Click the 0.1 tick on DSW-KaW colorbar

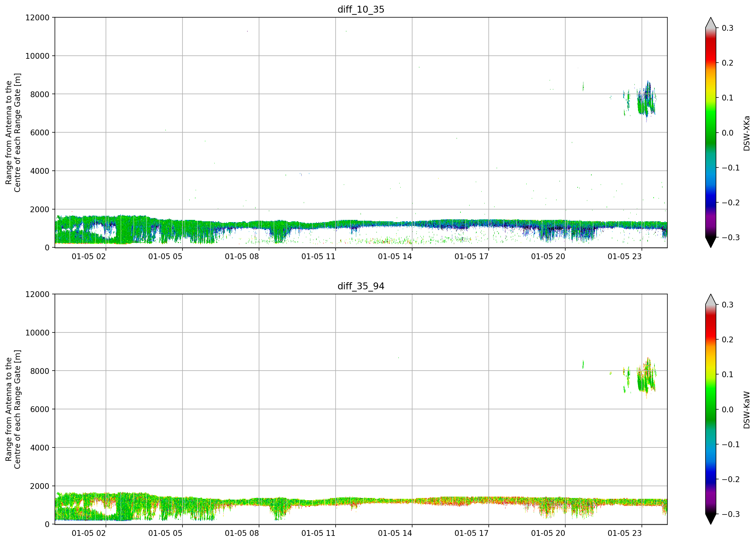click(728, 374)
